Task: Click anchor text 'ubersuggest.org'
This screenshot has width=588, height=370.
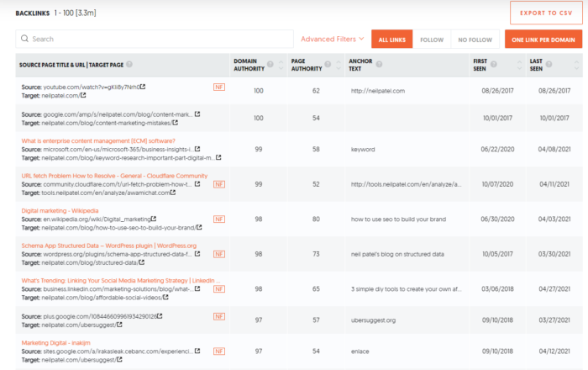Action: [x=373, y=320]
